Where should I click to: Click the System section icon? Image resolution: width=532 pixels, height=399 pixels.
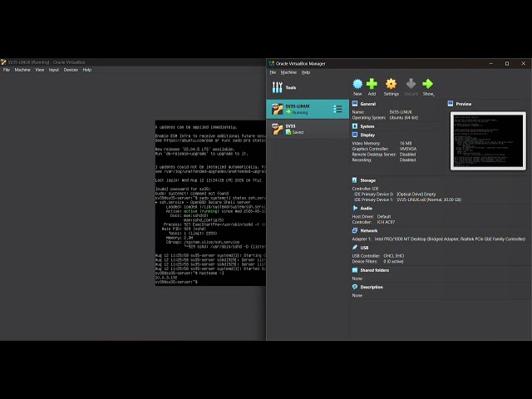[x=355, y=126]
